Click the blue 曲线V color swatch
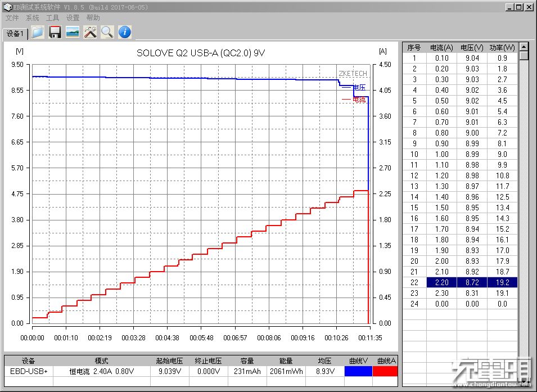 coord(358,371)
